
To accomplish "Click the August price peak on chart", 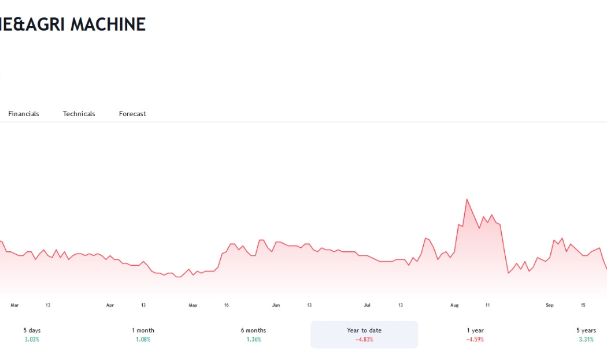I will point(467,199).
